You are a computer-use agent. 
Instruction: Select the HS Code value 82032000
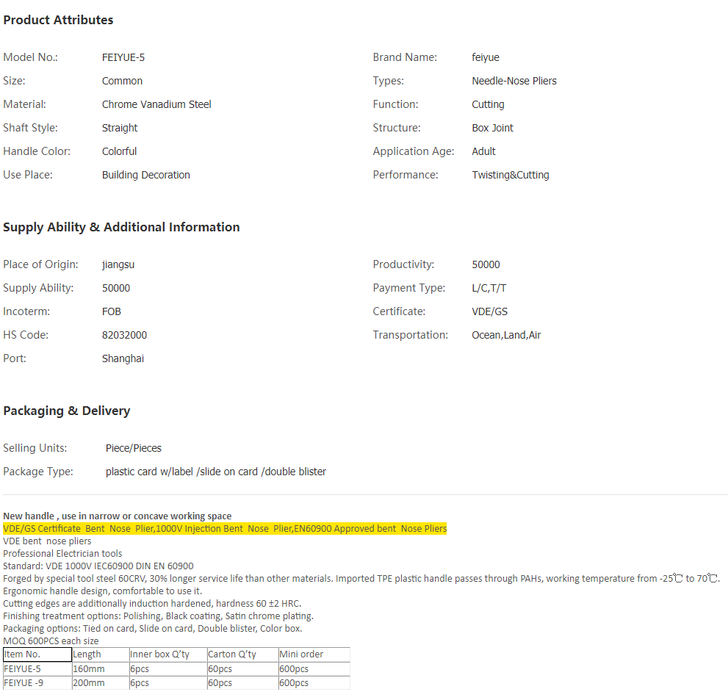point(124,335)
